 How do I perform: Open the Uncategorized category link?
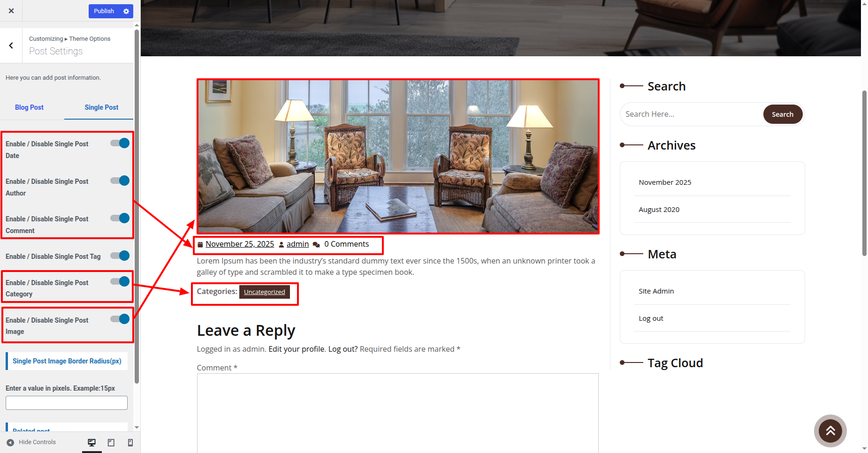(x=265, y=292)
